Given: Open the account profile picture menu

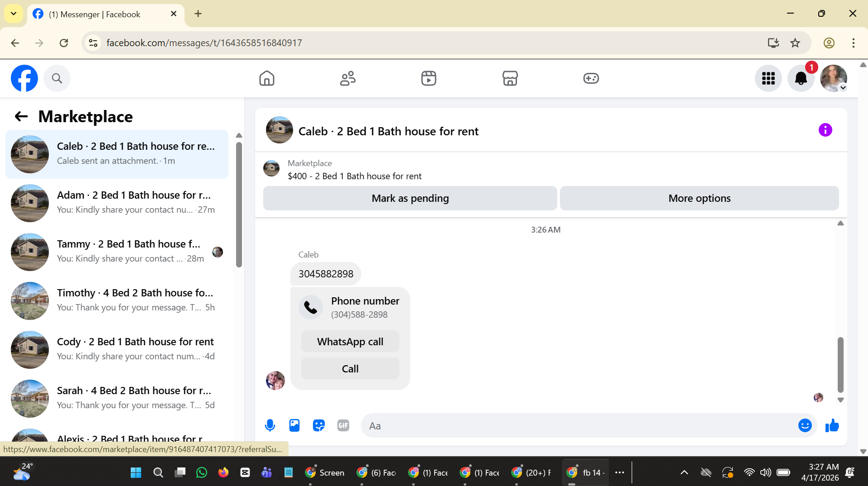Looking at the screenshot, I should pos(834,78).
